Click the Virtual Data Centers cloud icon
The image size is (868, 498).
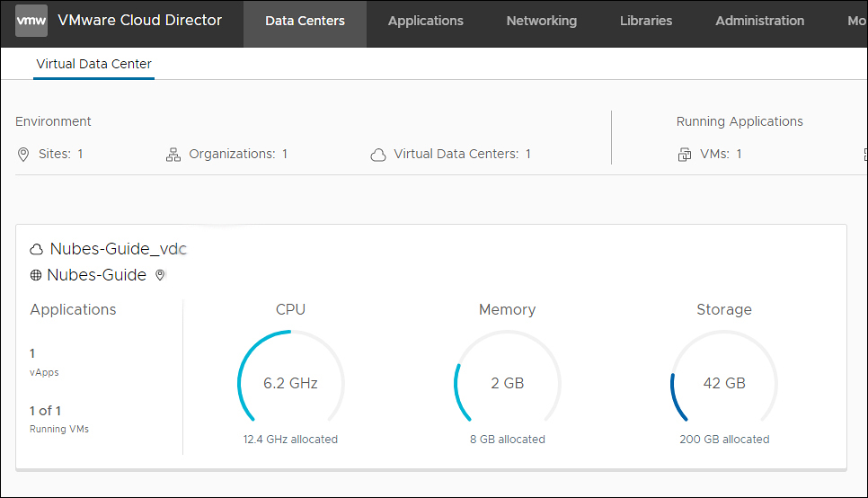(x=378, y=155)
